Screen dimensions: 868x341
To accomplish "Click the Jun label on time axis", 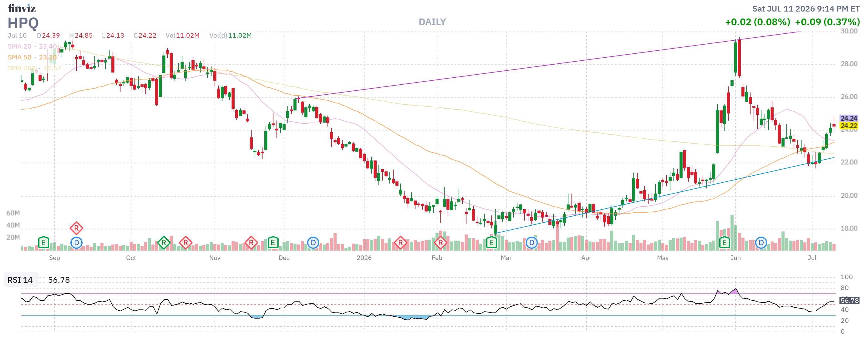I will (x=735, y=258).
